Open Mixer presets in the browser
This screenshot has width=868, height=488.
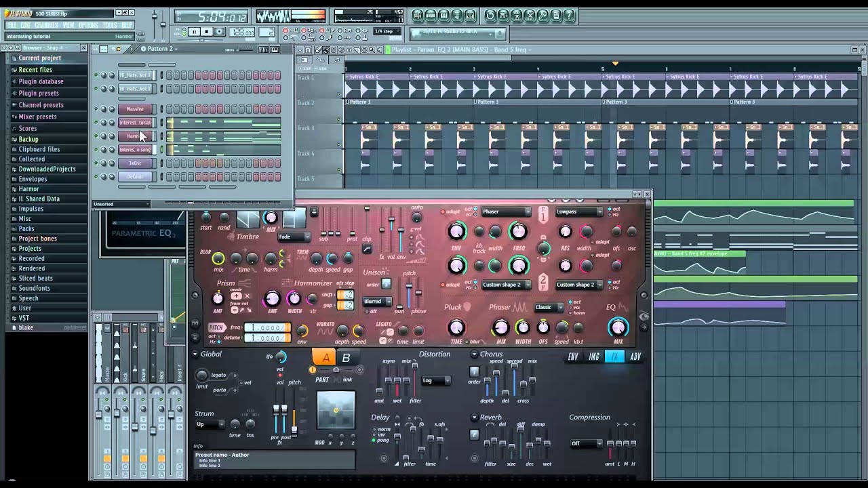37,117
